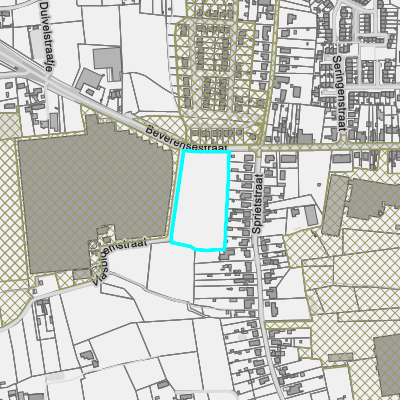
Task: Select the L-shaped gray building near Duivelstraatje
Action: click(x=108, y=64)
